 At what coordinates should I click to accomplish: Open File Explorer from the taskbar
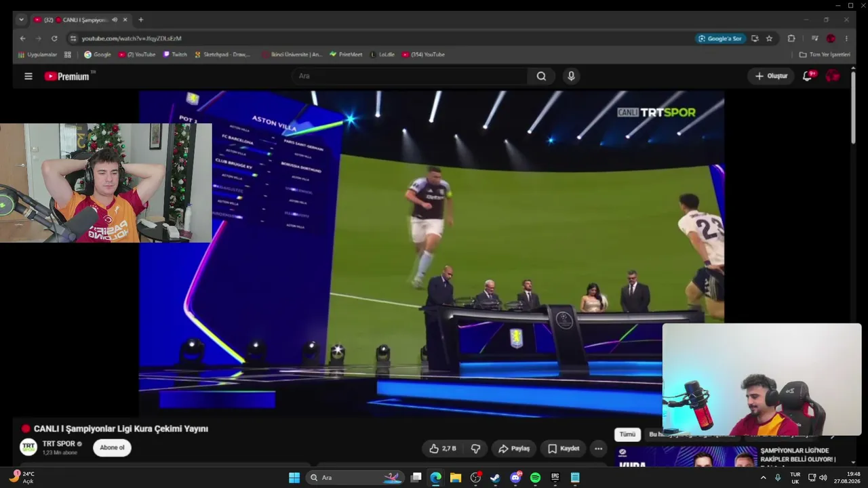(455, 478)
